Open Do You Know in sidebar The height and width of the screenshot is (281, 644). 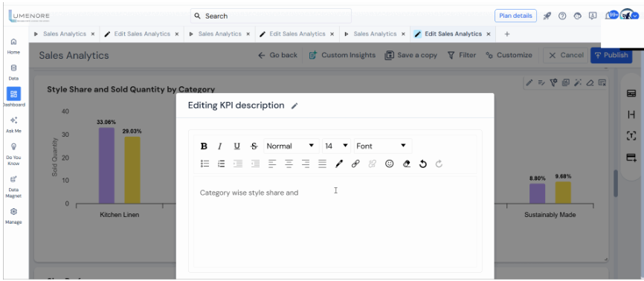point(13,154)
